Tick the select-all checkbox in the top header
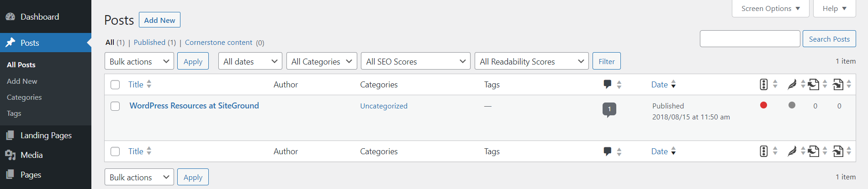The height and width of the screenshot is (189, 868). coord(115,85)
